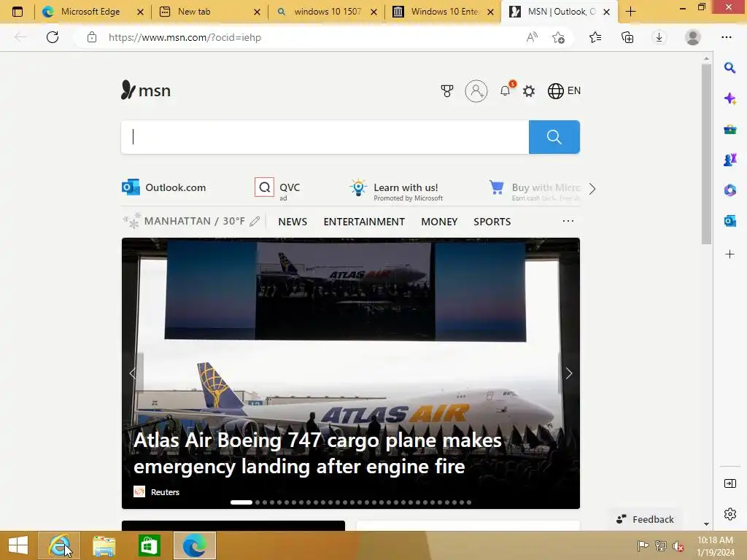Image resolution: width=747 pixels, height=560 pixels.
Task: Select the last carousel indicator dot
Action: [x=469, y=502]
